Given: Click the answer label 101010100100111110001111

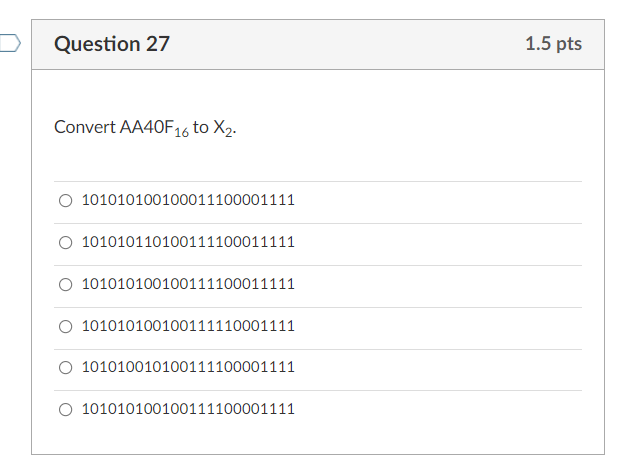Looking at the screenshot, I should [x=187, y=326].
